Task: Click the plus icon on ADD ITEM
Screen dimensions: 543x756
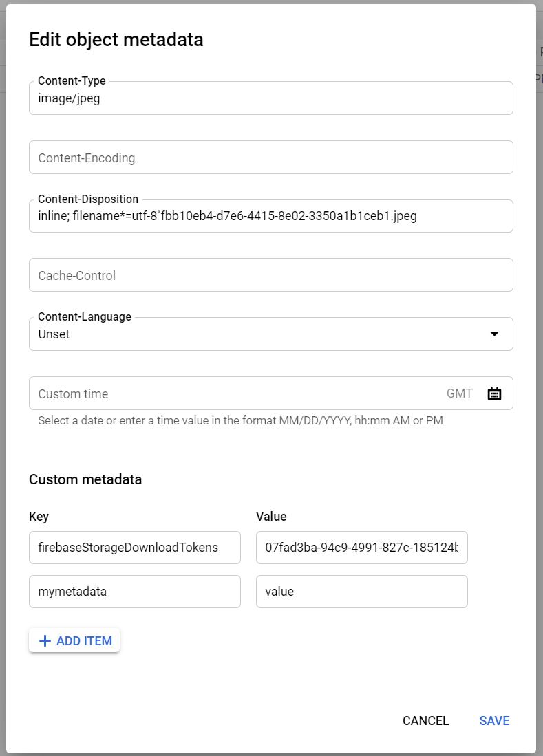Action: pos(45,640)
